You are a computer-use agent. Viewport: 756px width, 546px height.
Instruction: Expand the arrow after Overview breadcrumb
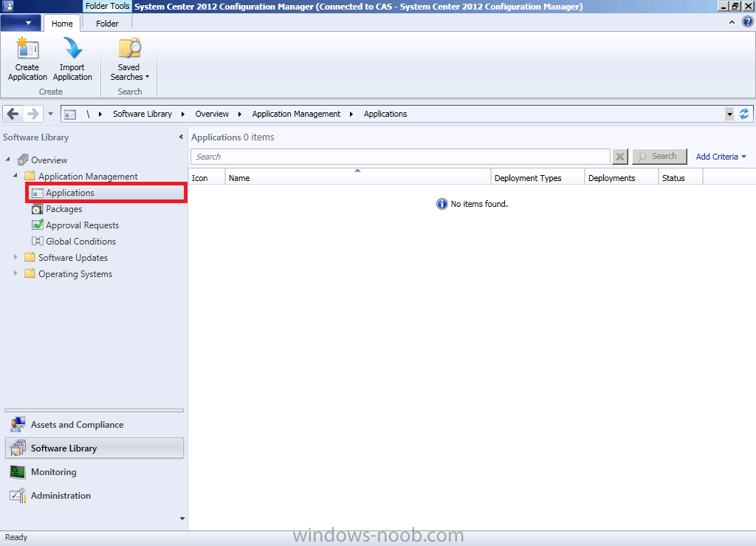click(240, 115)
